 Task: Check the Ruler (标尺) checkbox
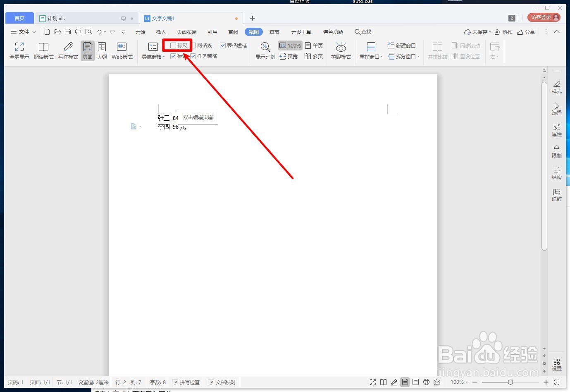point(174,45)
